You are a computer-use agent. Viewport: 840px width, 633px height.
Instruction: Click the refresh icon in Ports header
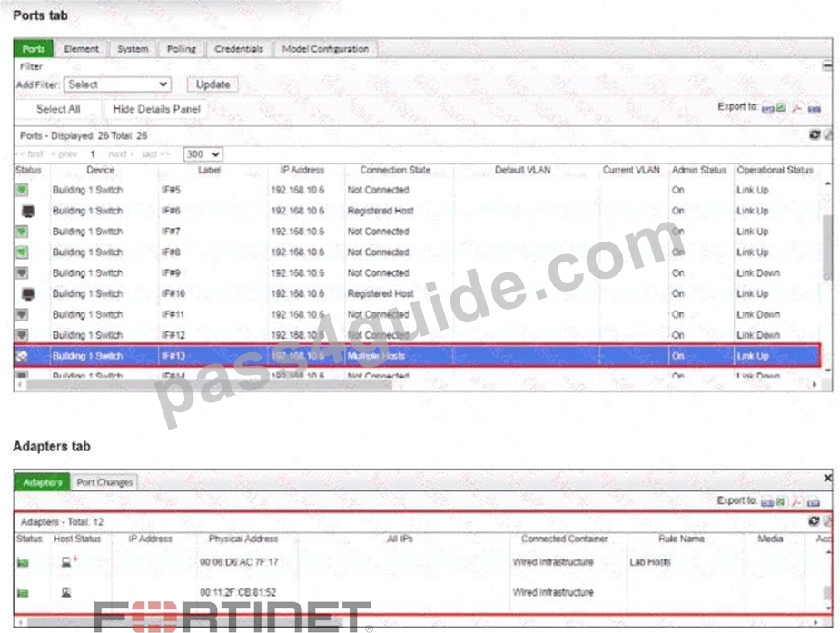pos(815,135)
